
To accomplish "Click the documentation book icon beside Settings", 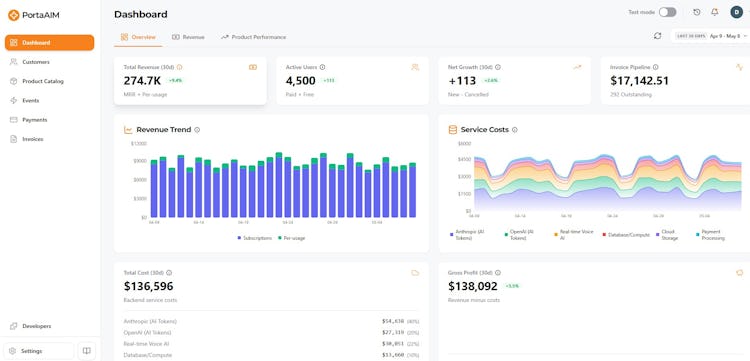I will tap(87, 351).
